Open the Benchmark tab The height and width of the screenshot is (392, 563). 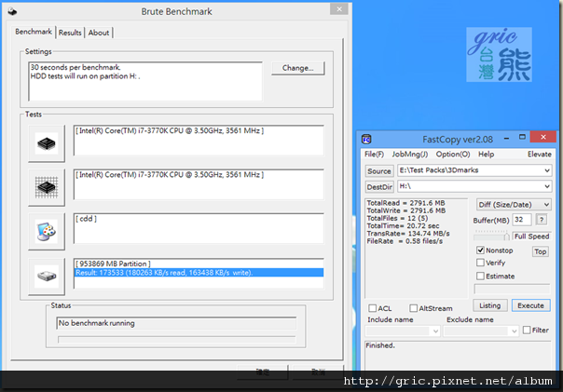coord(34,32)
